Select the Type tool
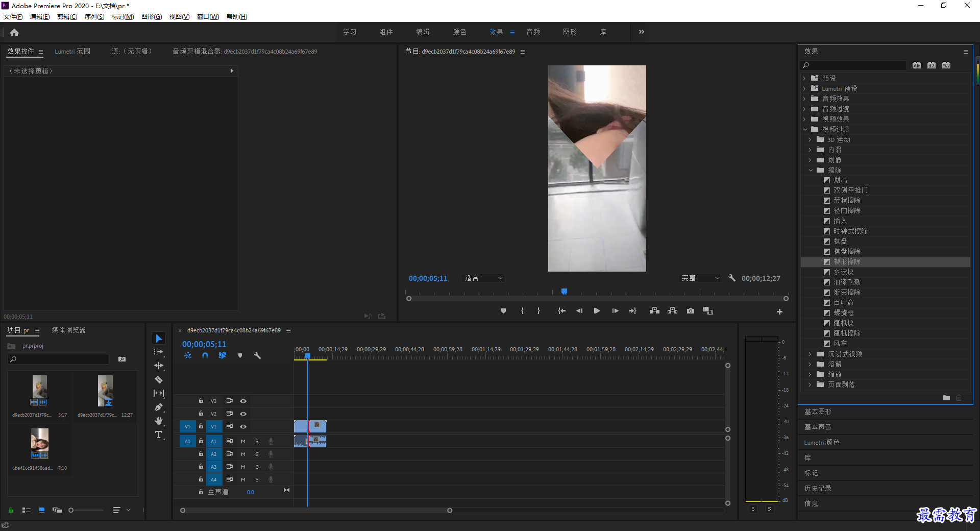 [x=159, y=435]
